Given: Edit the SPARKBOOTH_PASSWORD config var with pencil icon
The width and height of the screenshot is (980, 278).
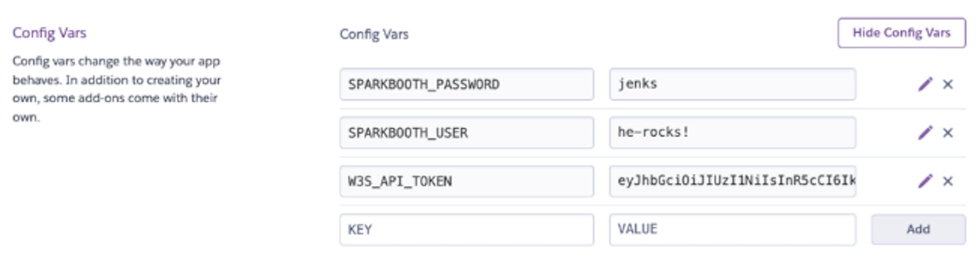Looking at the screenshot, I should tap(925, 84).
